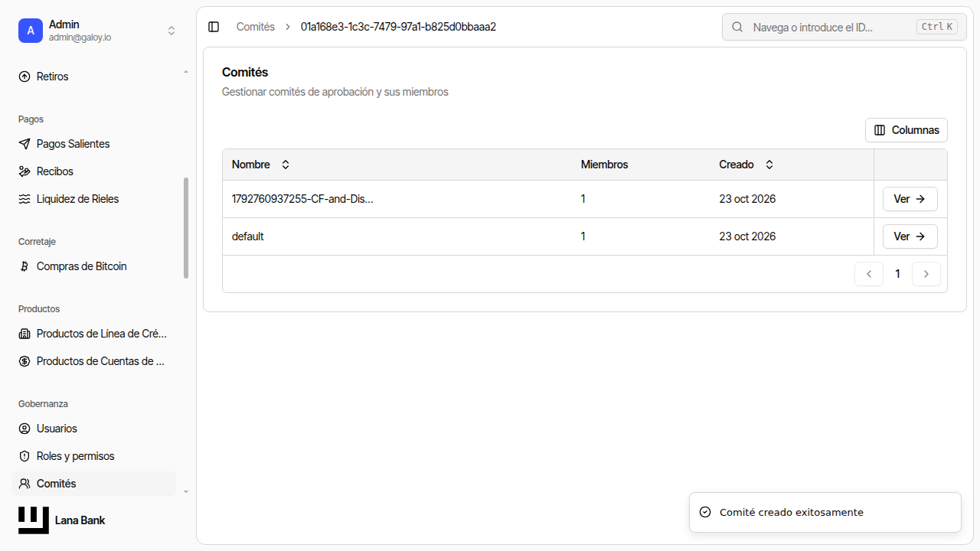Image resolution: width=980 pixels, height=551 pixels.
Task: Click the sidebar vertical scrollbar
Action: 185,228
